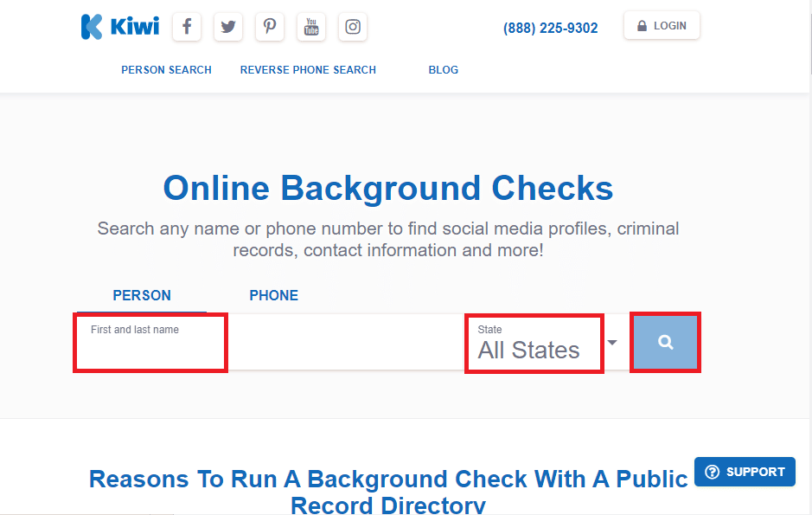Viewport: 812px width, 515px height.
Task: Open PERSON SEARCH in navigation
Action: point(166,70)
